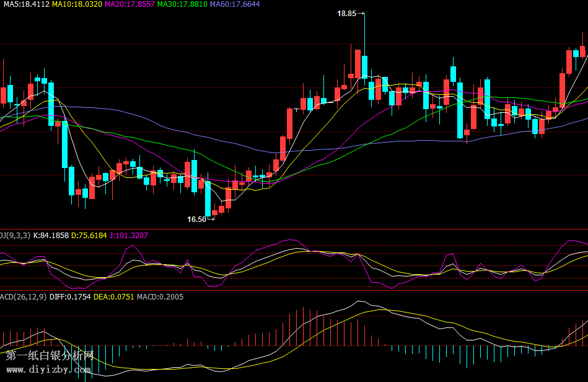The width and height of the screenshot is (588, 382).
Task: Open the www.diyizby.com watermark link
Action: (50, 370)
